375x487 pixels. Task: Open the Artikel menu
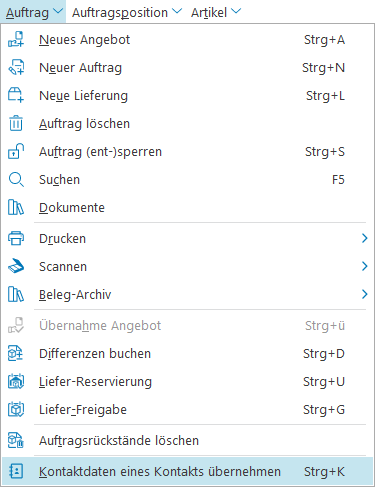click(216, 12)
